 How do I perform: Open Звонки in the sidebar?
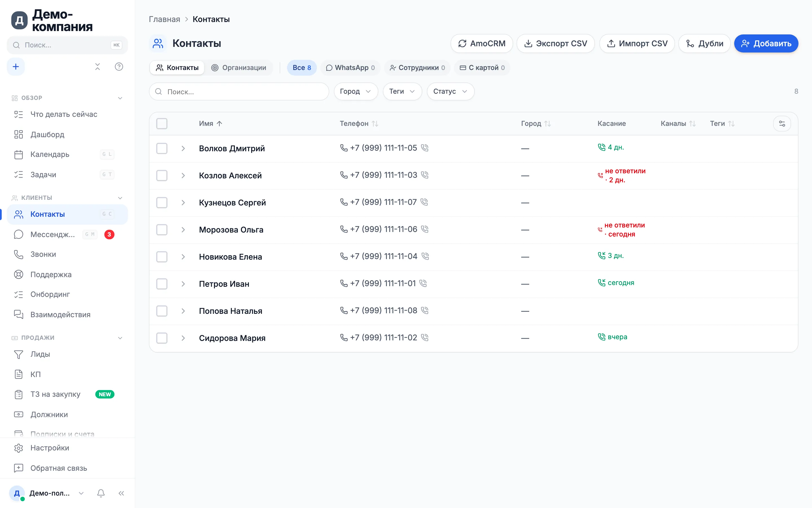[67, 254]
